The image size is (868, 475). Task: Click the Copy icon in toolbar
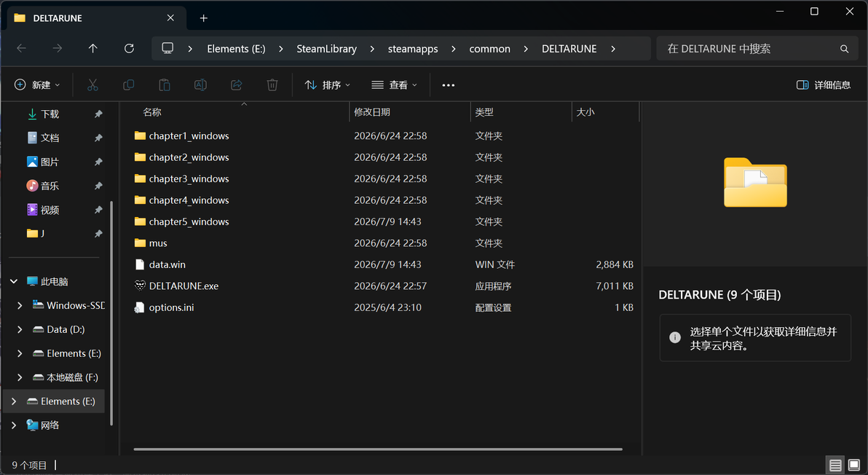click(128, 85)
